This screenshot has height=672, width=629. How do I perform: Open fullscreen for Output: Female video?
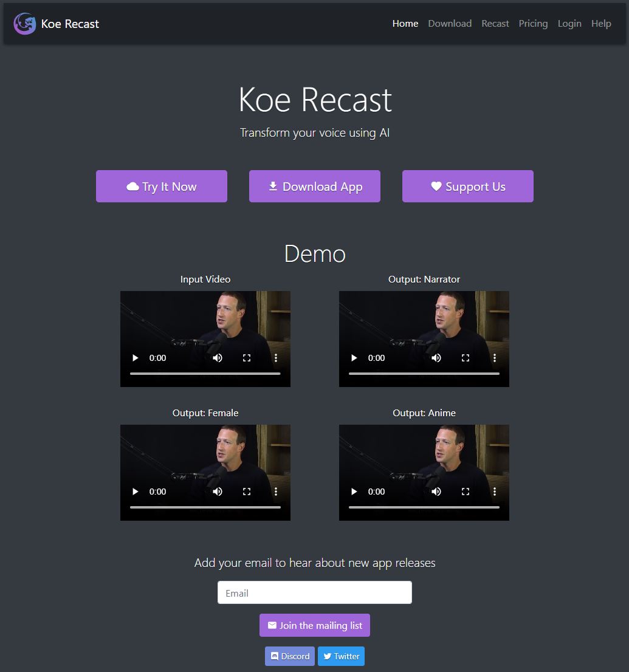tap(247, 492)
